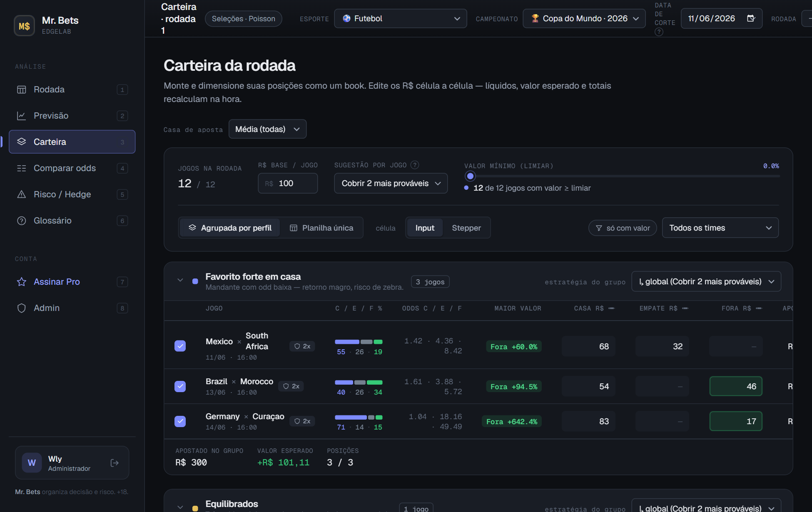Screen dimensions: 812x512
Task: Open the calendar icon in the date field
Action: (751, 18)
